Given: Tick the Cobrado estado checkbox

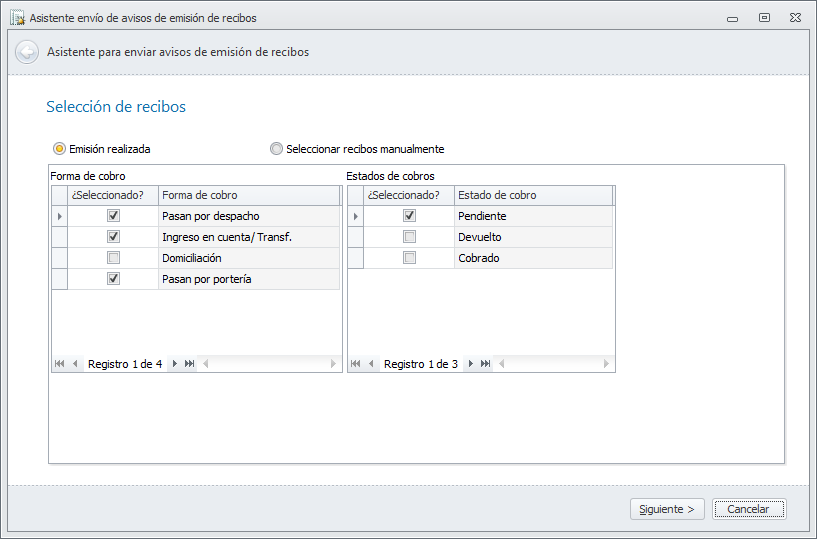Looking at the screenshot, I should point(409,258).
